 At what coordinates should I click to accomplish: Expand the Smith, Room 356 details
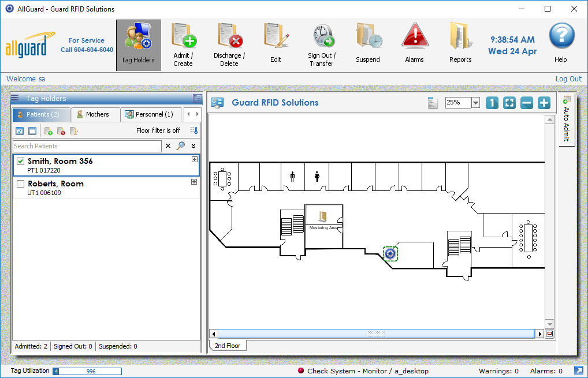[x=194, y=159]
